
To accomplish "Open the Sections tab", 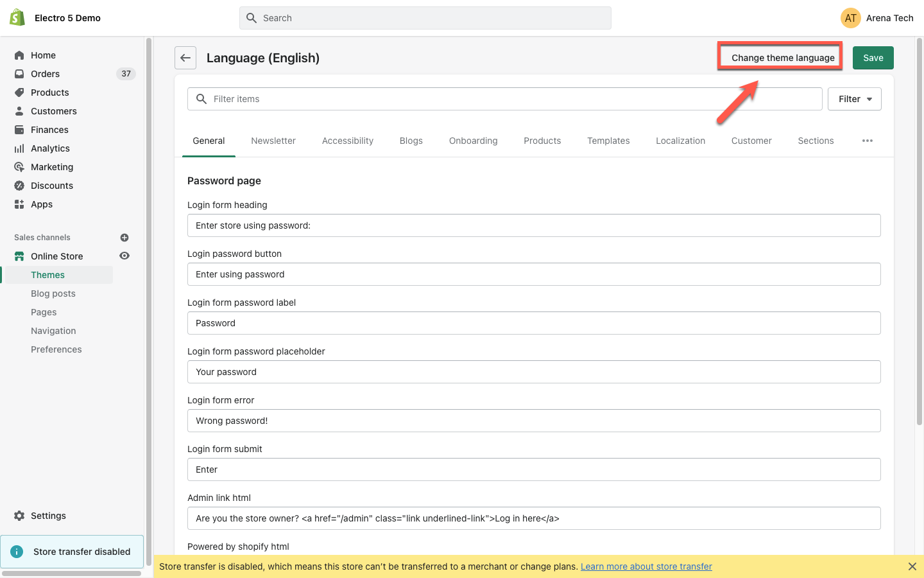I will [x=816, y=141].
